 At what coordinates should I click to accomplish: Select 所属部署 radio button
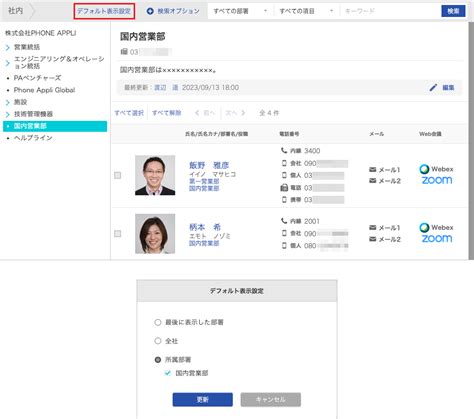pyautogui.click(x=158, y=360)
